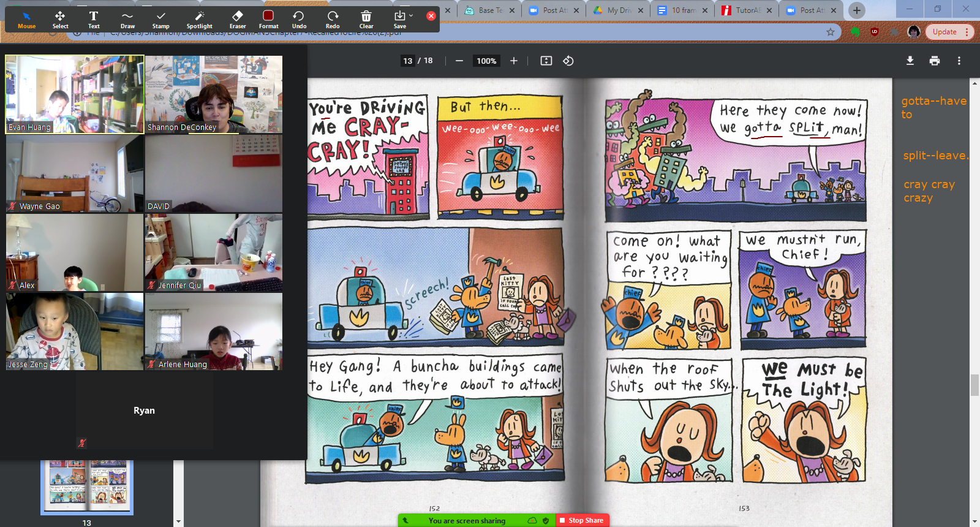Open the My Drive tab
Screen dimensions: 980x527
pyautogui.click(x=619, y=10)
